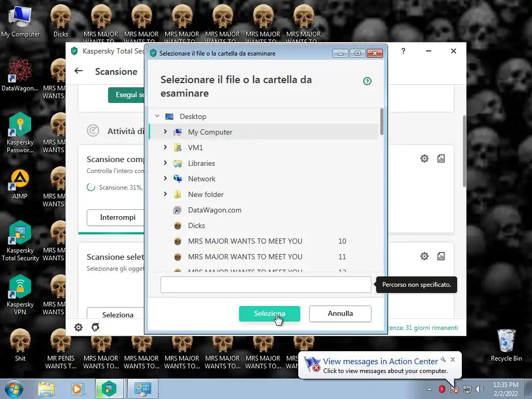Open selective scan report icon

click(441, 256)
